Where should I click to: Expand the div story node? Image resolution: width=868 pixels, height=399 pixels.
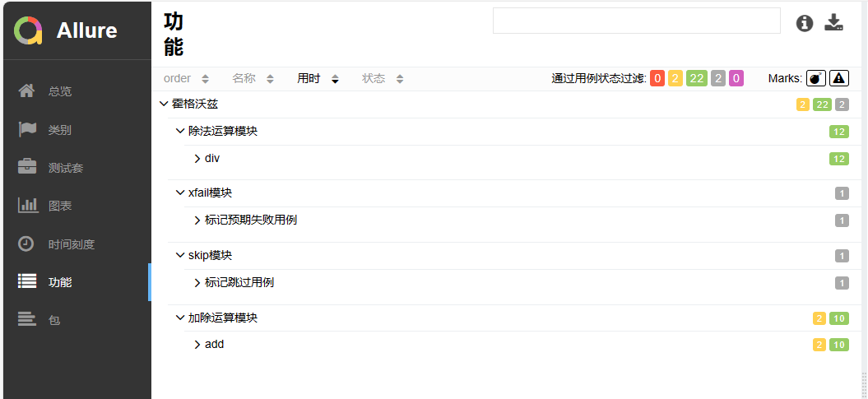coord(197,158)
